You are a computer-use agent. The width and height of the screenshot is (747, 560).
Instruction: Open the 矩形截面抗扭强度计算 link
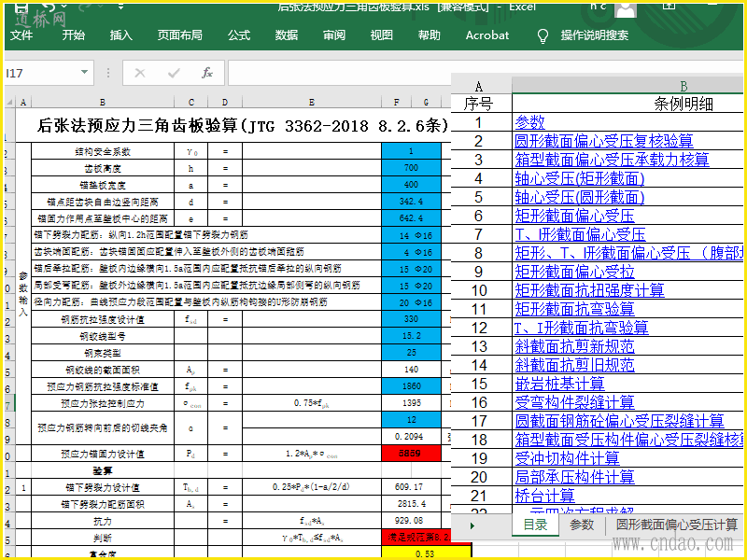[x=589, y=290]
